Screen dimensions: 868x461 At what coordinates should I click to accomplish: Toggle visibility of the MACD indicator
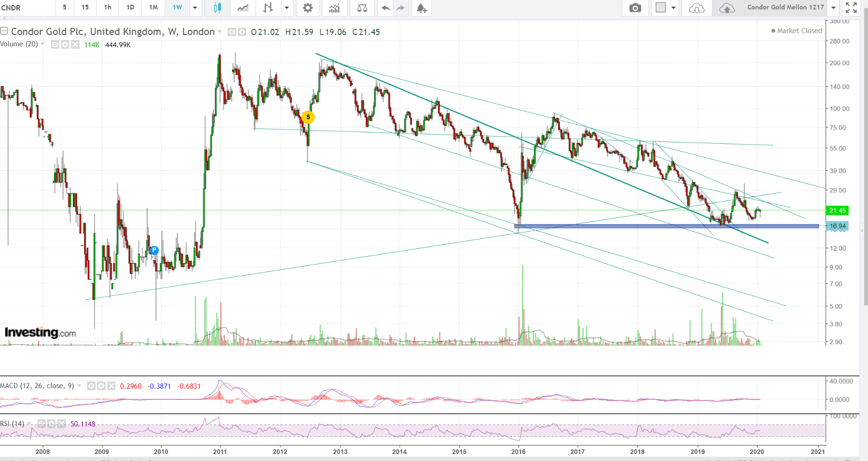click(91, 386)
